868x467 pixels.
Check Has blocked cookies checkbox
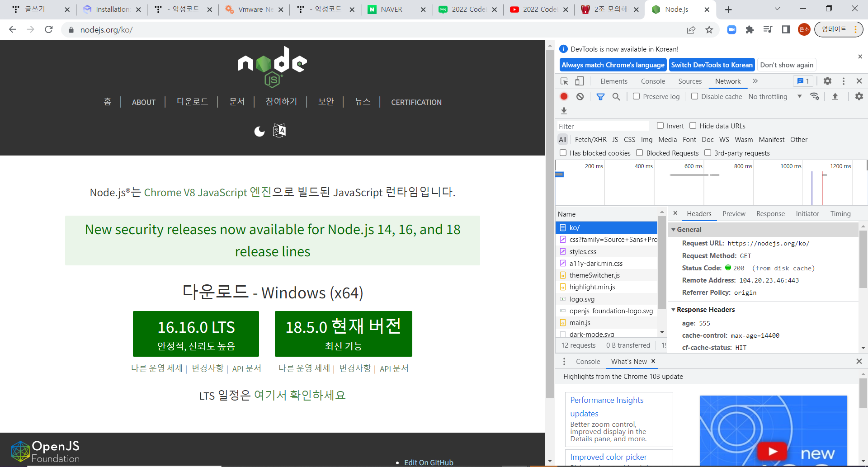(563, 153)
